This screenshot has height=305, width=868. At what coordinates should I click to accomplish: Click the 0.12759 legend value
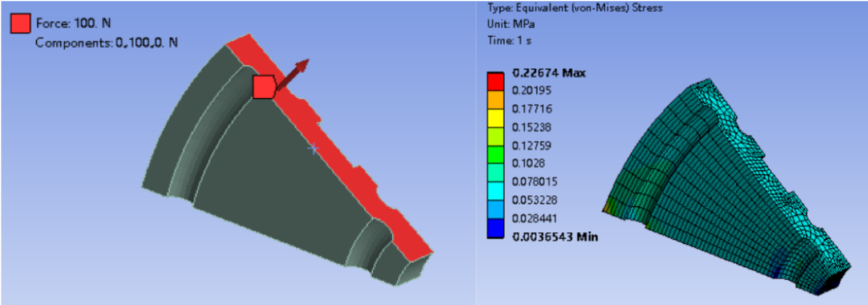click(x=533, y=145)
